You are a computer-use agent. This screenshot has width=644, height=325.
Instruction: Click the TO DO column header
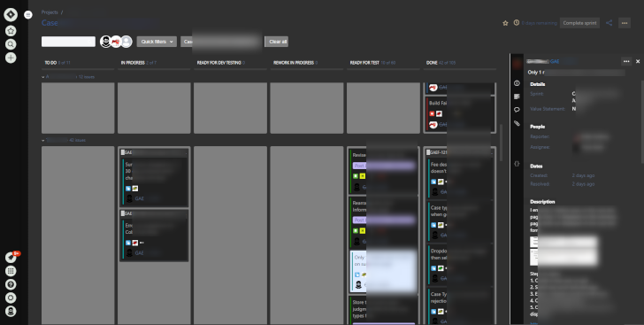pos(50,63)
